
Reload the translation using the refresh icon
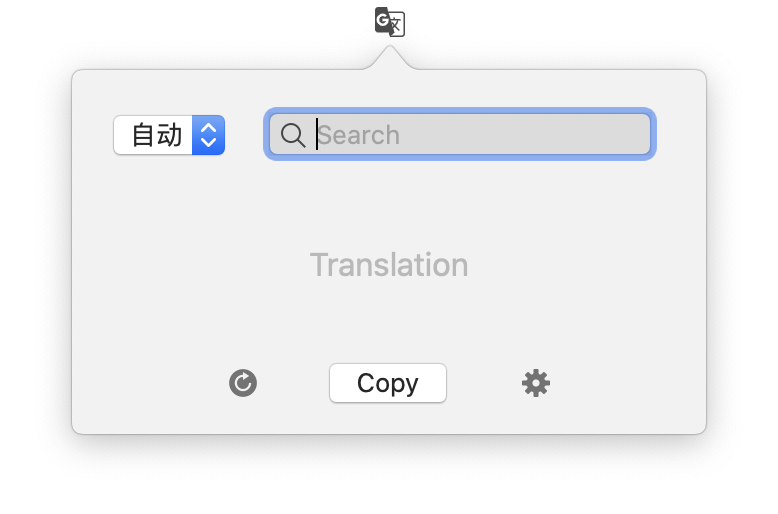[x=243, y=383]
